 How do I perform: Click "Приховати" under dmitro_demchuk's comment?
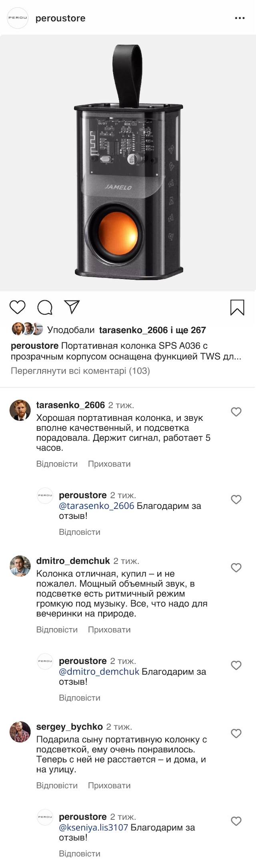pyautogui.click(x=109, y=629)
